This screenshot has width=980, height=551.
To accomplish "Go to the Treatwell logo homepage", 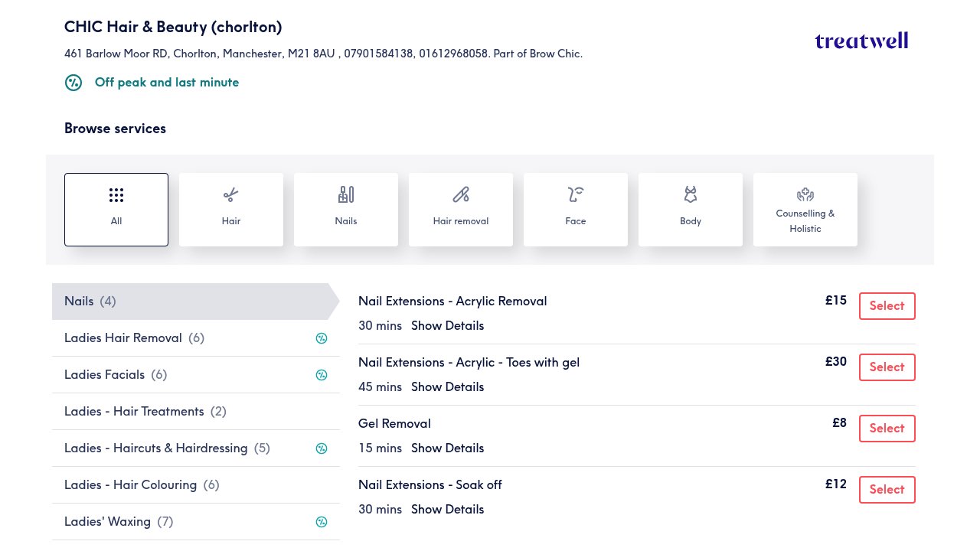I will 861,41.
